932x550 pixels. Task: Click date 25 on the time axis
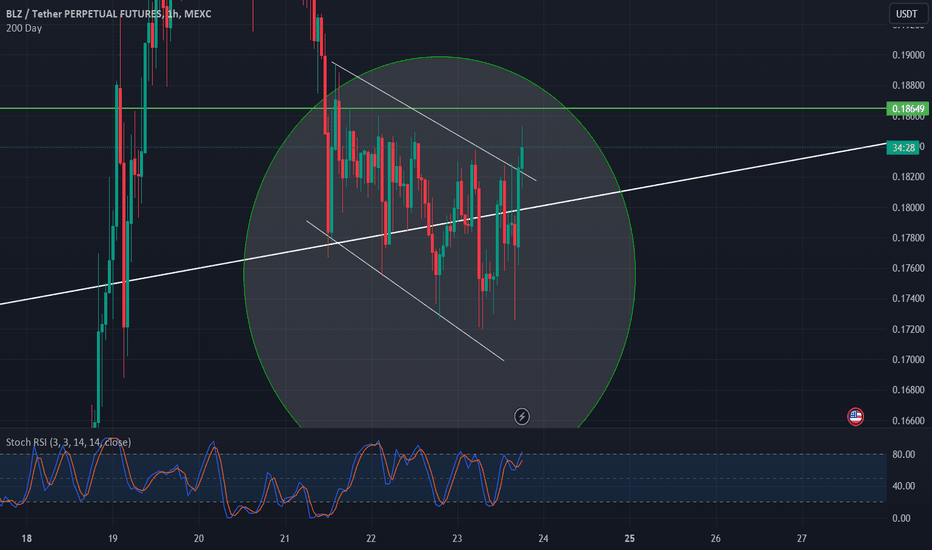[x=629, y=538]
